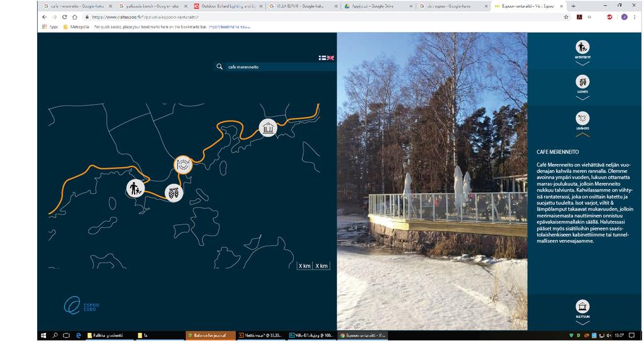Viewport: 644px width, 343px height.
Task: Select the highlighted restaurant plate marker on the route
Action: pos(183,165)
